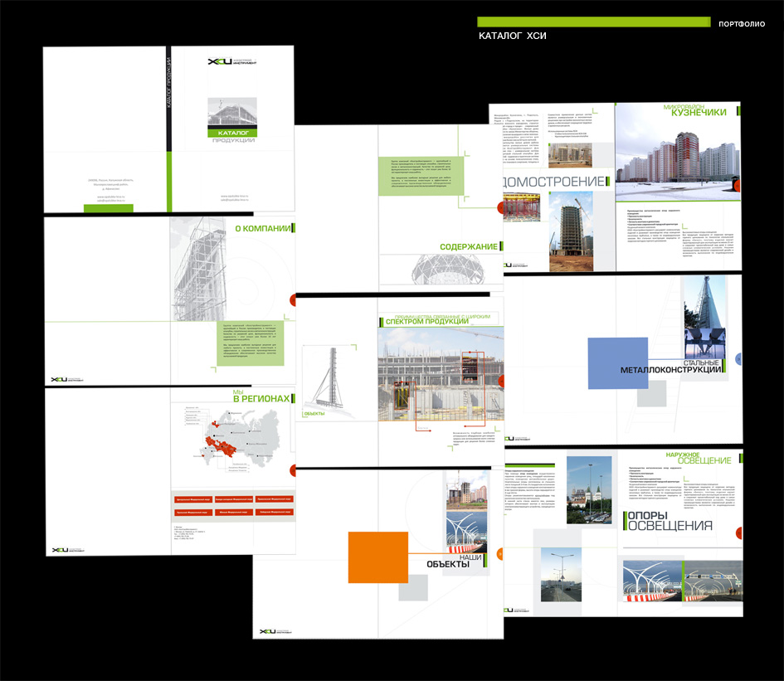This screenshot has height=681, width=784.
Task: Click the blue square beside МЕТАЛЛОКОНСТРУКЦИИ
Action: [618, 363]
